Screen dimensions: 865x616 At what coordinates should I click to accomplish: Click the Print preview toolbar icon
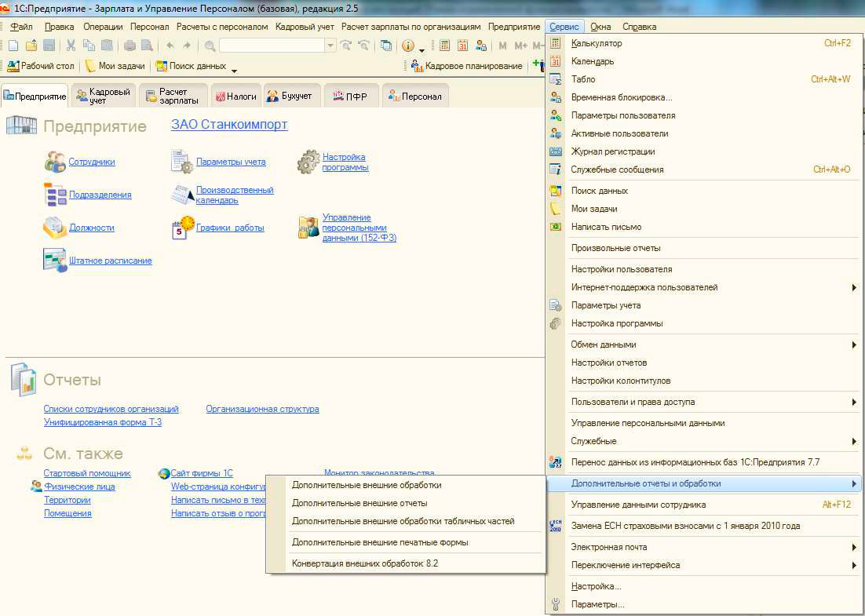coord(147,46)
